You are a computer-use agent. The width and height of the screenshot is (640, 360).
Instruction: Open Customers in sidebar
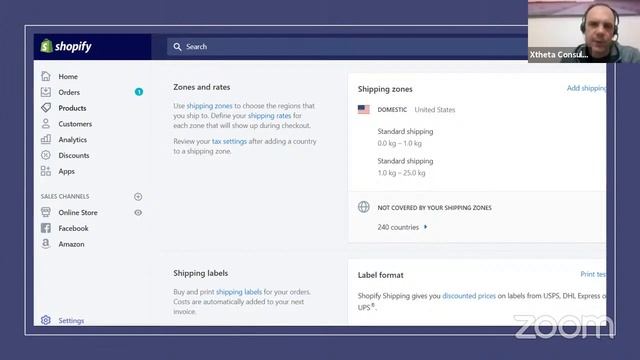click(75, 124)
